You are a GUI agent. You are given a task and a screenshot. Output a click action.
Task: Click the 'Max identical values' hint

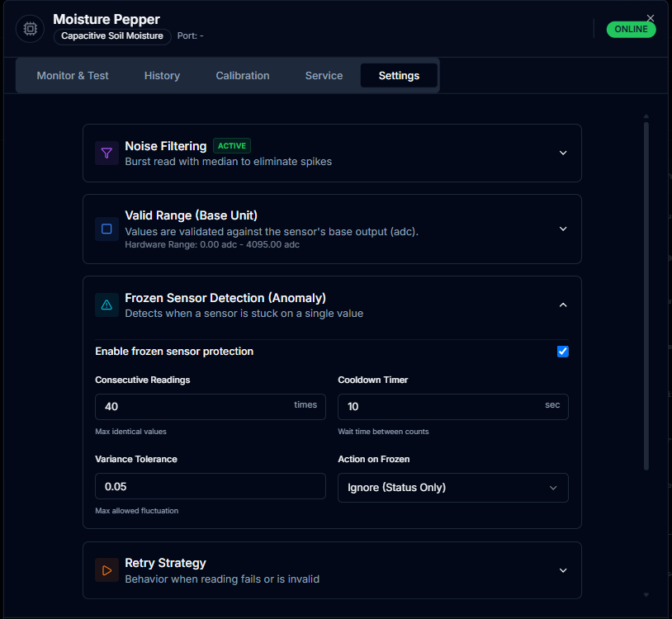pos(130,432)
